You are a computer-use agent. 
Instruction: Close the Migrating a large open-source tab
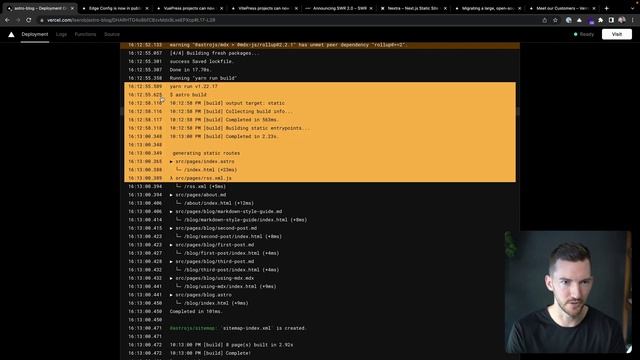520,8
